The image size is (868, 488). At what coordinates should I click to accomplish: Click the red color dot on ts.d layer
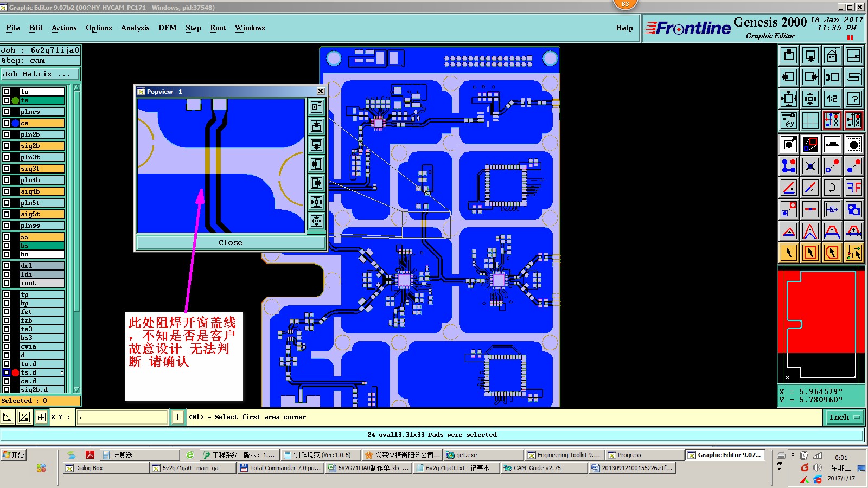(15, 373)
